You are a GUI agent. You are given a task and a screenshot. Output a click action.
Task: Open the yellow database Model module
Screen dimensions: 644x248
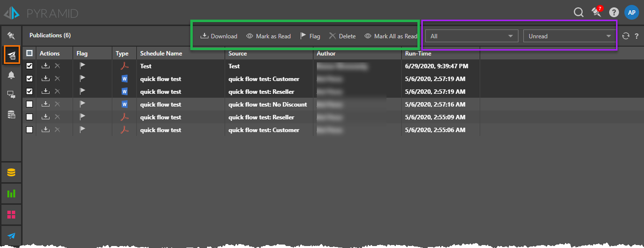(11, 172)
